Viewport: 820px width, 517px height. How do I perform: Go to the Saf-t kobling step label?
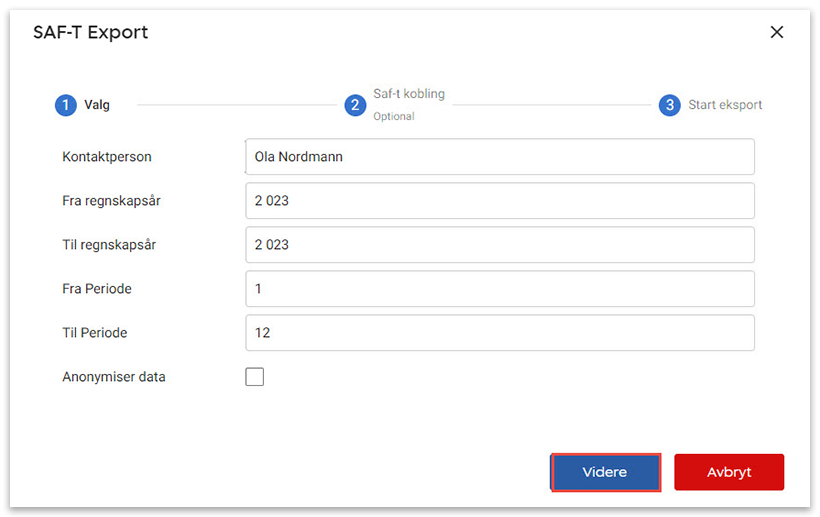click(x=408, y=94)
